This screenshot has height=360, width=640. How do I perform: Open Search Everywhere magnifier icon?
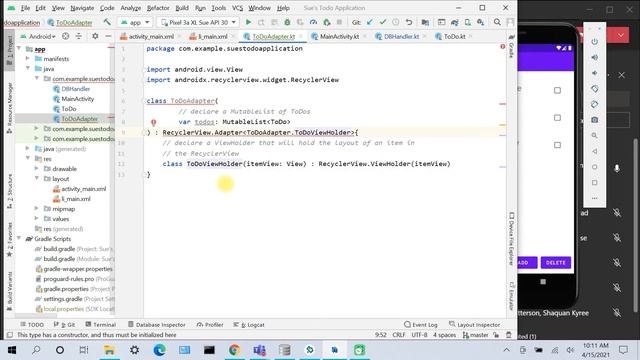497,22
